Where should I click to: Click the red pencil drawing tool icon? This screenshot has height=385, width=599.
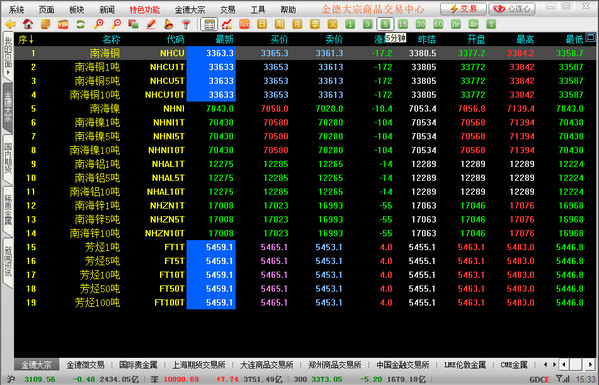tap(151, 24)
